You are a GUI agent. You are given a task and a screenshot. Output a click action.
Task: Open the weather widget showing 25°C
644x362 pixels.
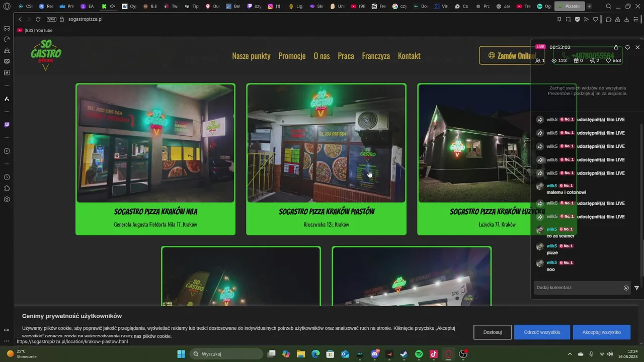click(x=21, y=354)
